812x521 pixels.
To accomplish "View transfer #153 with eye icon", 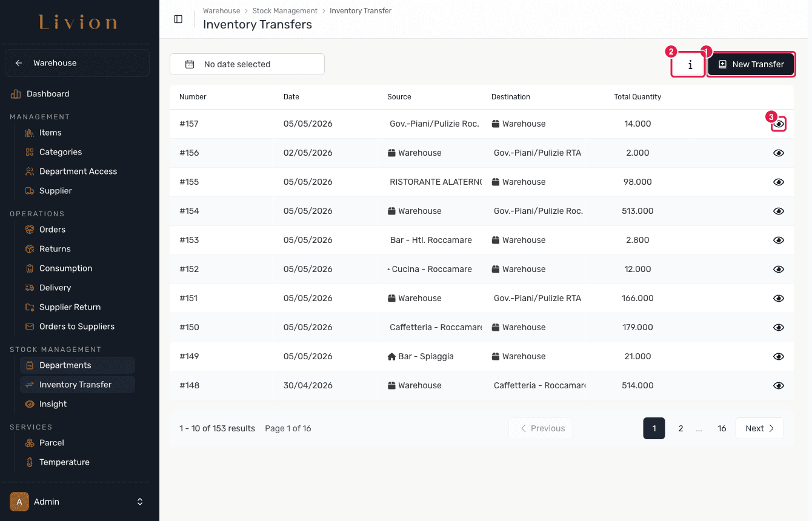I will [x=779, y=240].
